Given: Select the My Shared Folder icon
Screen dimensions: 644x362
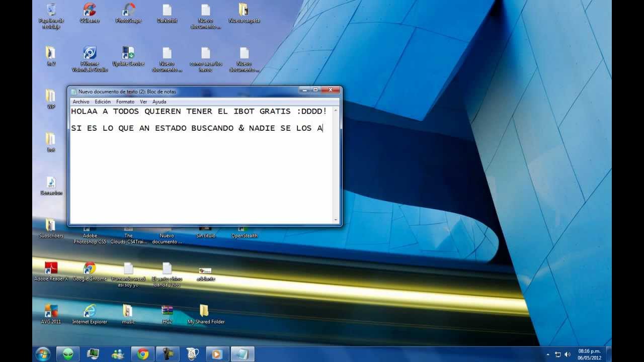Looking at the screenshot, I should [x=206, y=314].
